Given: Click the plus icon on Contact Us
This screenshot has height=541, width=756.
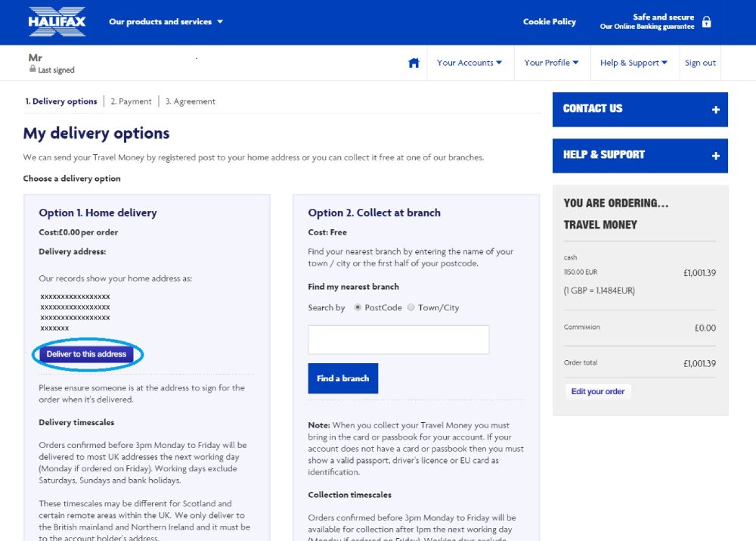Looking at the screenshot, I should click(x=715, y=110).
